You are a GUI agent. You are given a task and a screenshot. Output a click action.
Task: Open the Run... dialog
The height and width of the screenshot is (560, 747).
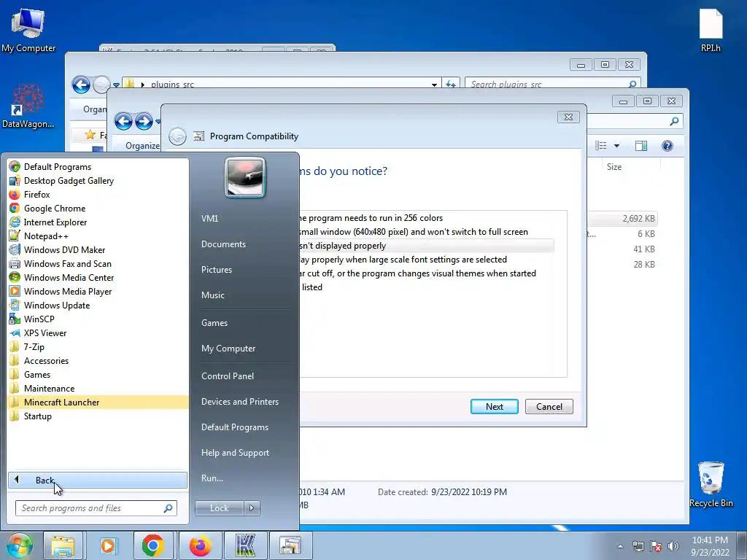pos(212,478)
